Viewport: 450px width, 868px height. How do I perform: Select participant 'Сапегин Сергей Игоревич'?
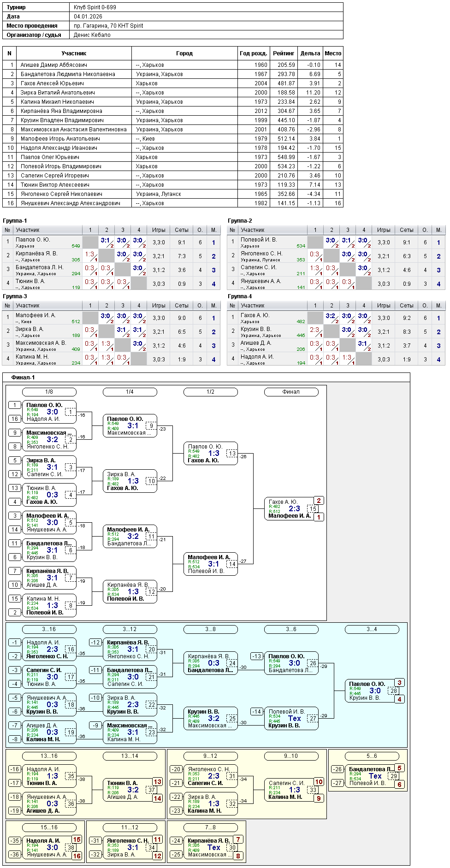(x=55, y=176)
